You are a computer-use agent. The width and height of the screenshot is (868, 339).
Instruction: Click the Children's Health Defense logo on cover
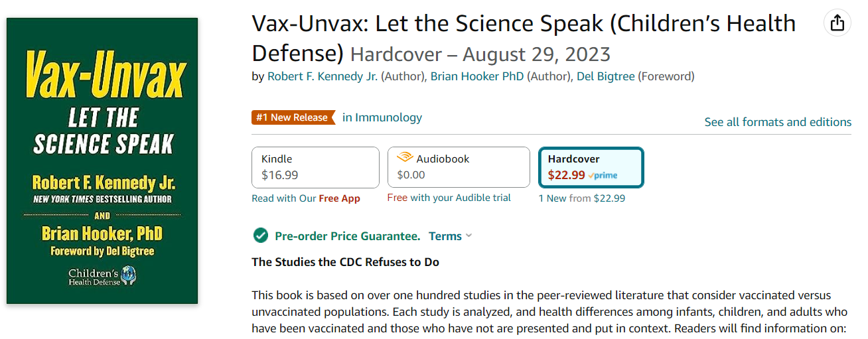pos(102,276)
